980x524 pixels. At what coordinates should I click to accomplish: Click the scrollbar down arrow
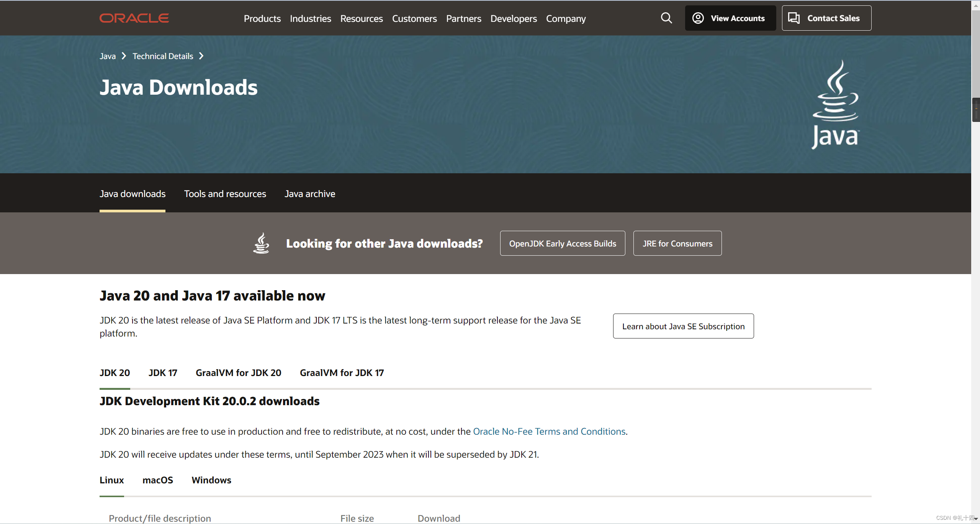976,519
